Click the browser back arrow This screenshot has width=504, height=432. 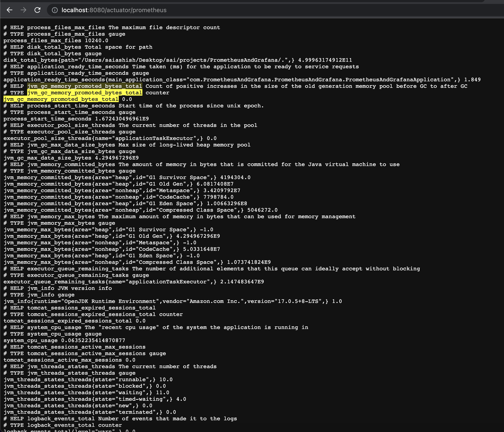pyautogui.click(x=10, y=10)
